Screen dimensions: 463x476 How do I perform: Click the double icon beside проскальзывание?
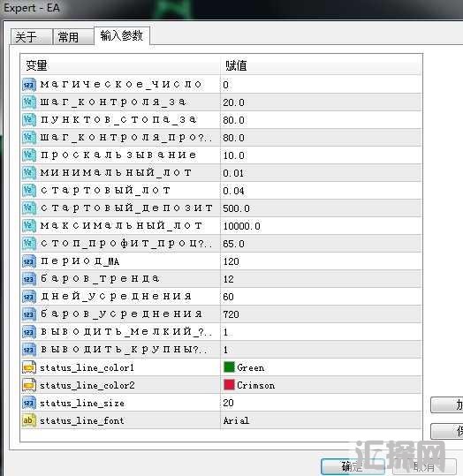click(x=29, y=155)
